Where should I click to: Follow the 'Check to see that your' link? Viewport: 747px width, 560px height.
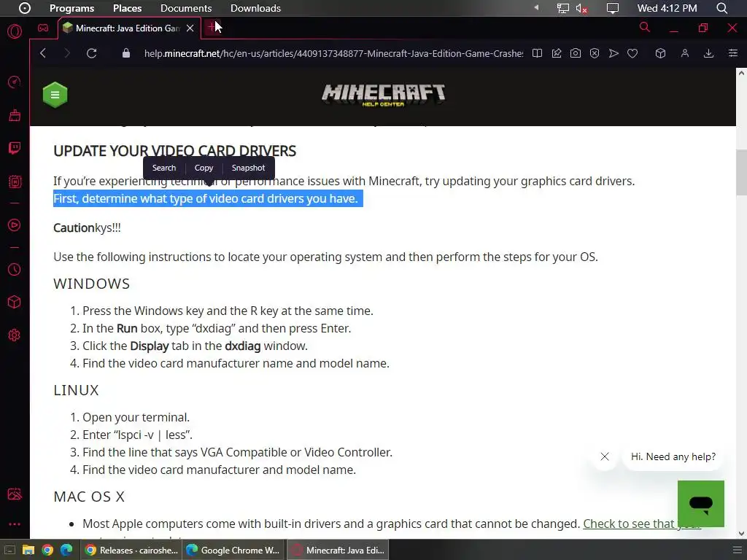(x=642, y=524)
